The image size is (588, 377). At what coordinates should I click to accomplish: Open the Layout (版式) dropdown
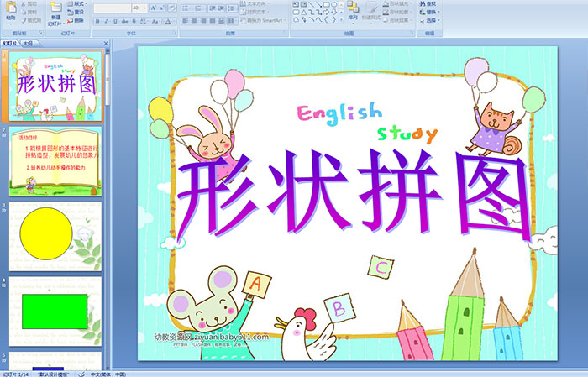pos(77,3)
